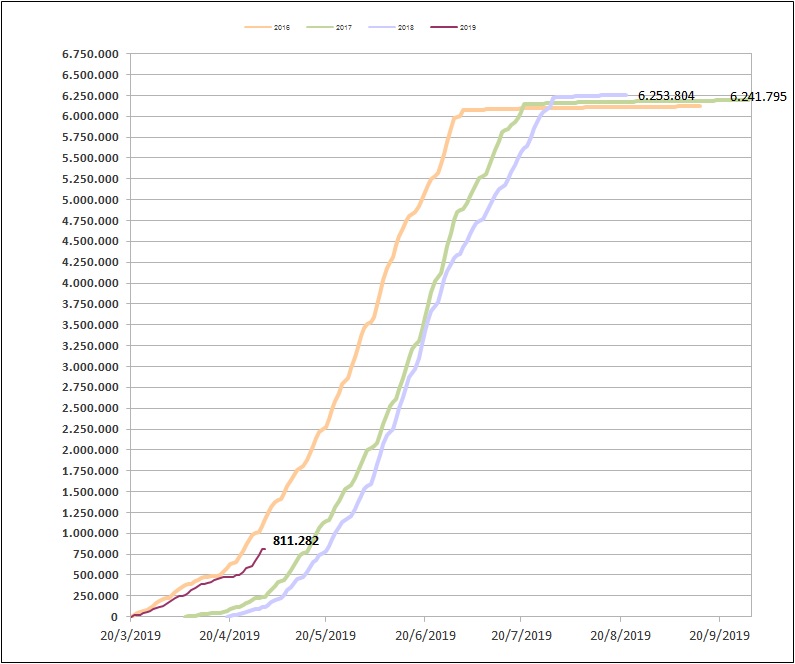Screen dimensions: 795x664
Task: Select the 811.282 data label
Action: click(296, 541)
